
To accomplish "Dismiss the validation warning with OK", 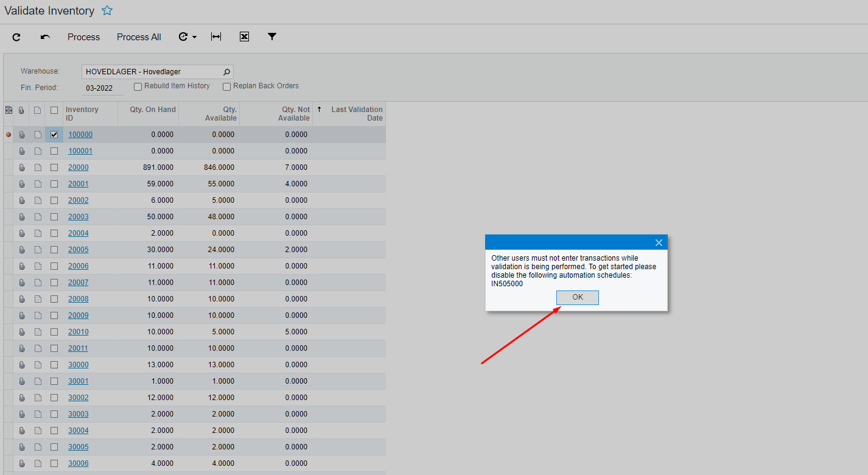I will [x=576, y=297].
